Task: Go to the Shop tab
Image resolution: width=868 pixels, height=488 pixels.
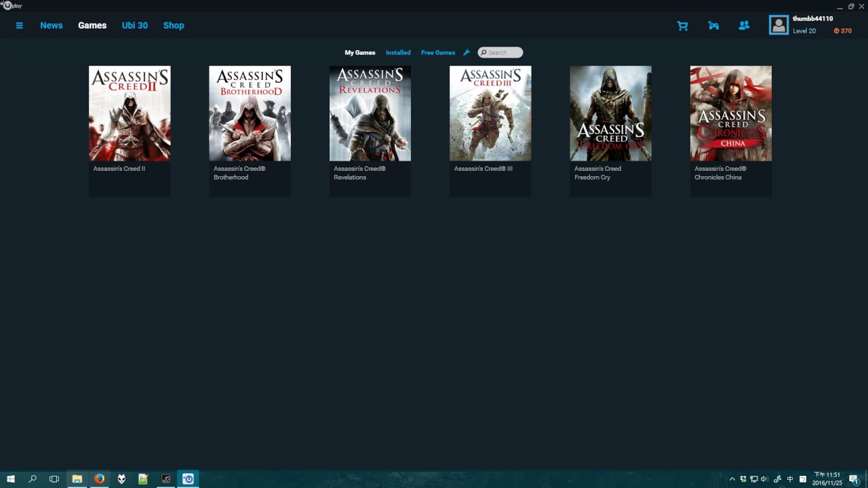Action: tap(174, 26)
